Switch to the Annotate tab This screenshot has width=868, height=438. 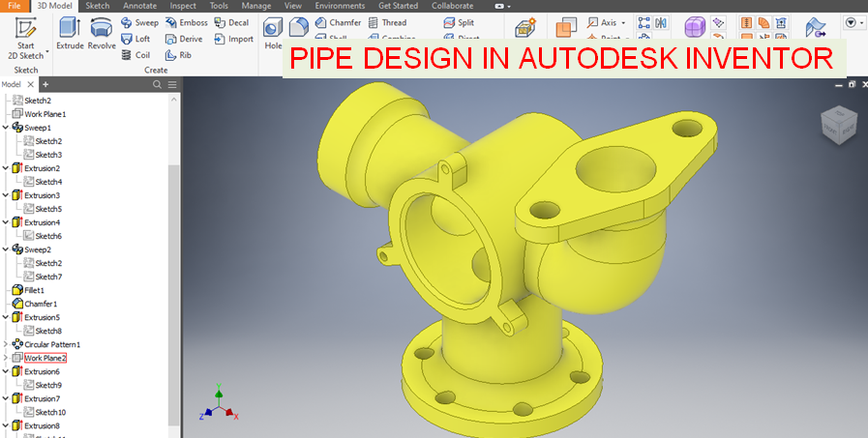click(x=139, y=6)
